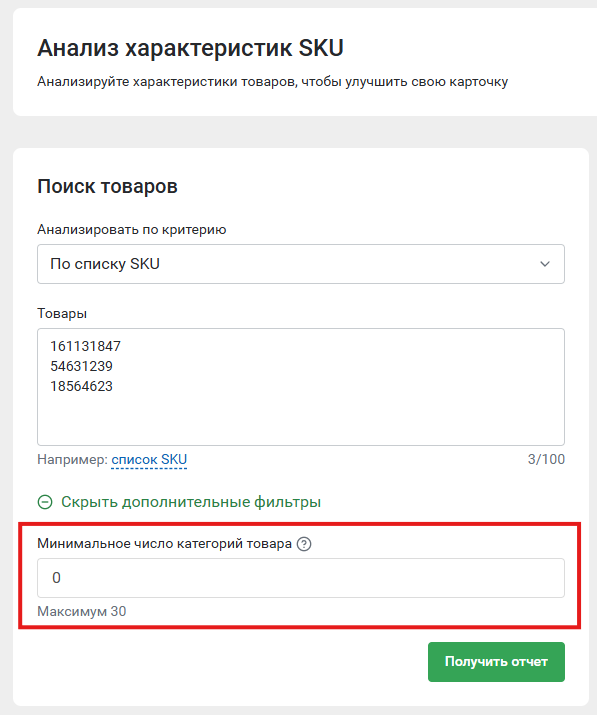Viewport: 597px width, 715px height.
Task: Click the 'Например:' hint text
Action: point(73,459)
